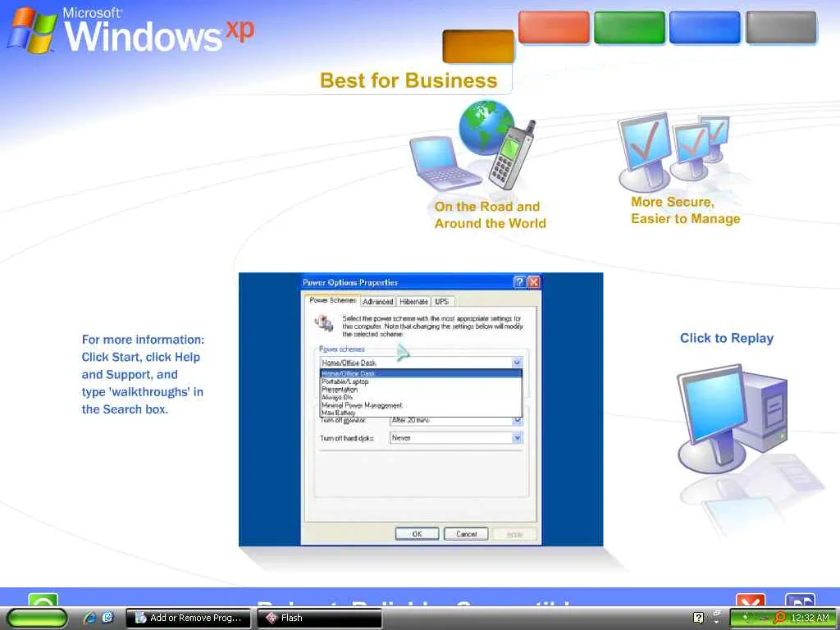Screen dimensions: 840x630
Task: Switch to the Hibernate tab
Action: [x=413, y=302]
